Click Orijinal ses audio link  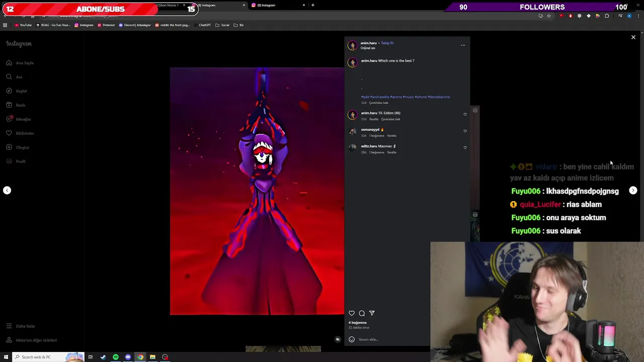pos(367,48)
